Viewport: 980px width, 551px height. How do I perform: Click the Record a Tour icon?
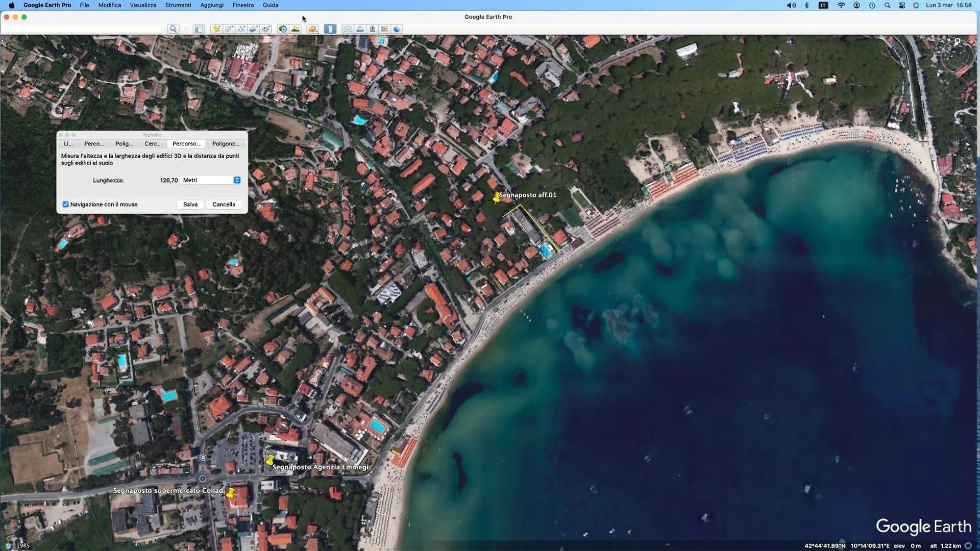click(266, 29)
